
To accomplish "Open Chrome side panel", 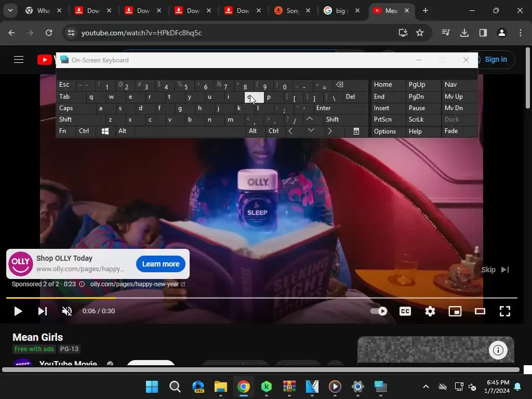I will (x=483, y=33).
